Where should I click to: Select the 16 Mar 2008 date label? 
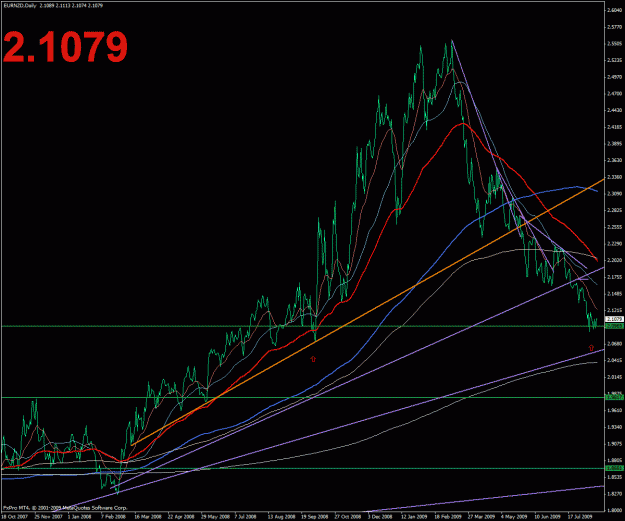pos(148,517)
